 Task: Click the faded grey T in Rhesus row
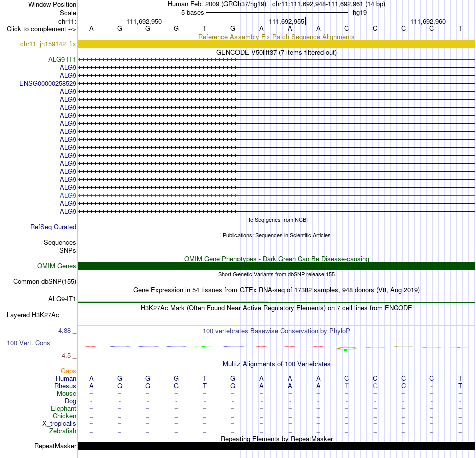coord(346,386)
